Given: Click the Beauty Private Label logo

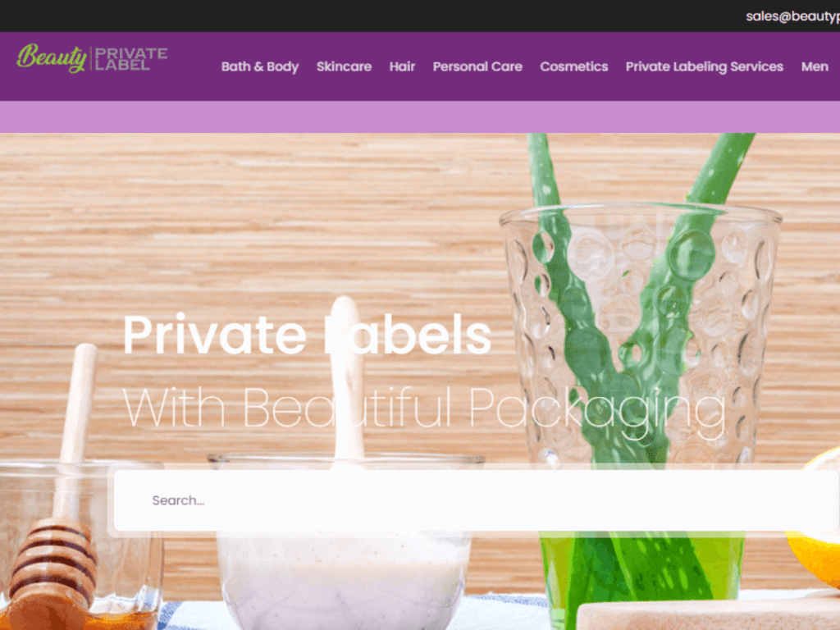Looking at the screenshot, I should (x=92, y=58).
